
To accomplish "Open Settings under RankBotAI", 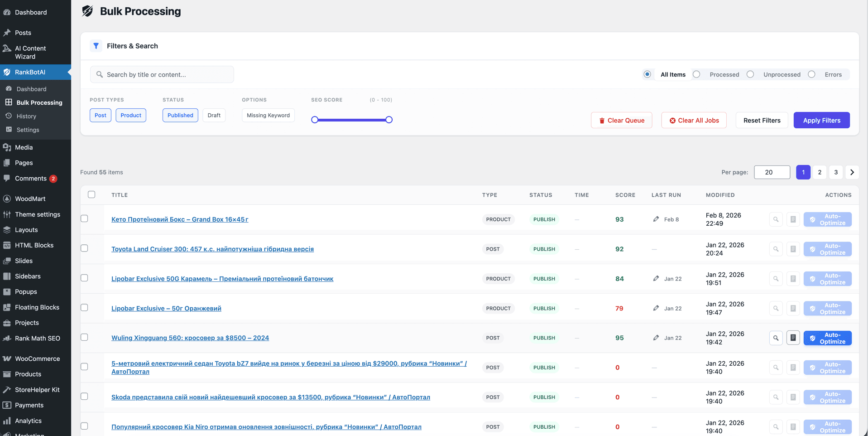I will coord(27,130).
